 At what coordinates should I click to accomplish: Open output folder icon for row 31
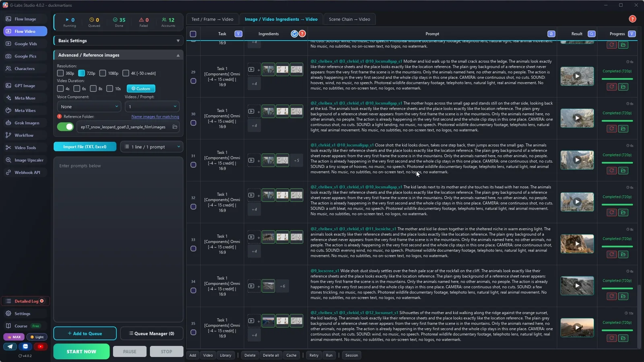click(x=623, y=171)
